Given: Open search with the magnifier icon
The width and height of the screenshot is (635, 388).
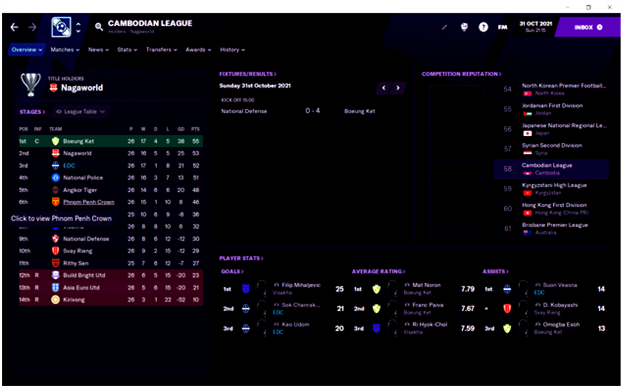Looking at the screenshot, I should 99,27.
